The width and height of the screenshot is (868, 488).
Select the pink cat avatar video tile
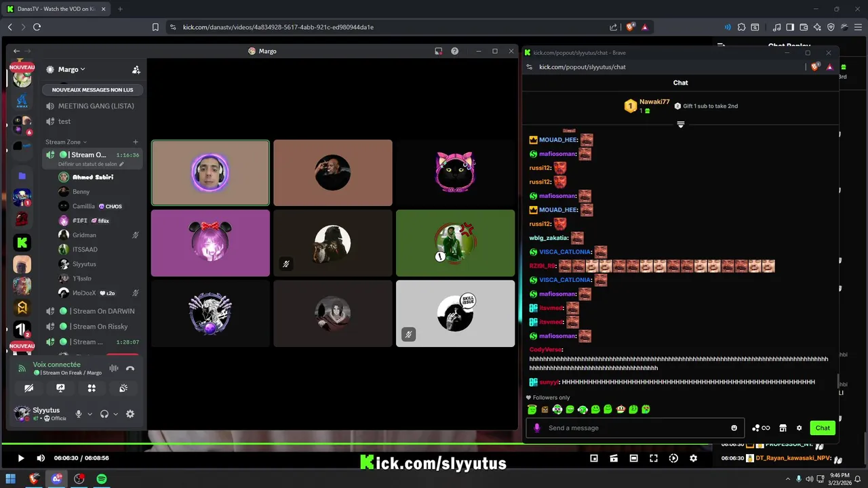click(455, 173)
